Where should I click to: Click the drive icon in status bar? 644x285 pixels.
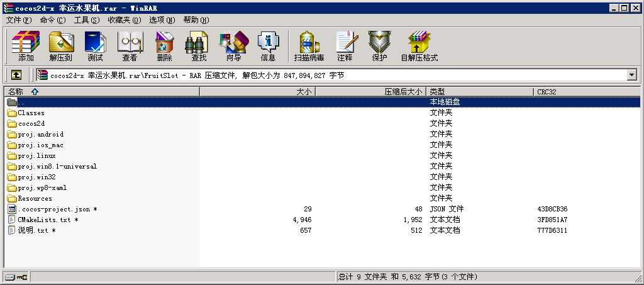10,277
